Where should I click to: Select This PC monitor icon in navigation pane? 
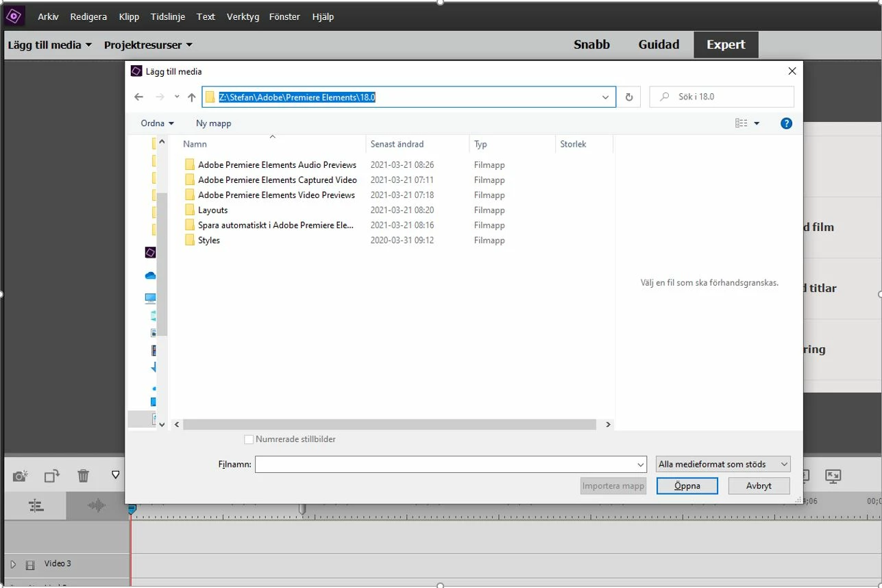point(151,298)
